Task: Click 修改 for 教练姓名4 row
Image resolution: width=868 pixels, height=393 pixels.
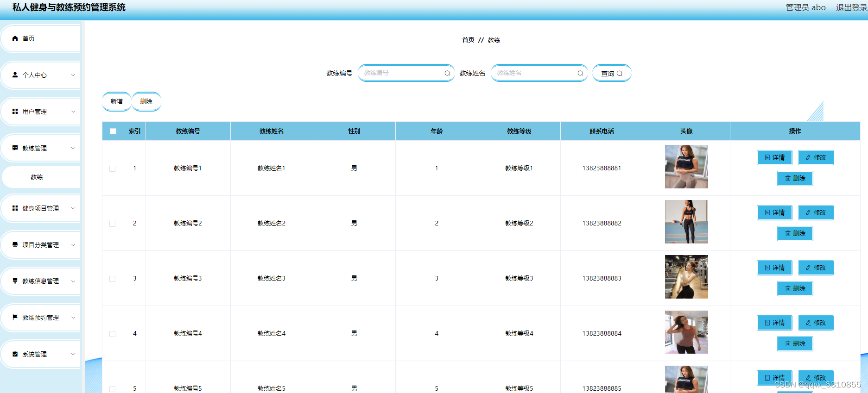Action: (x=816, y=323)
